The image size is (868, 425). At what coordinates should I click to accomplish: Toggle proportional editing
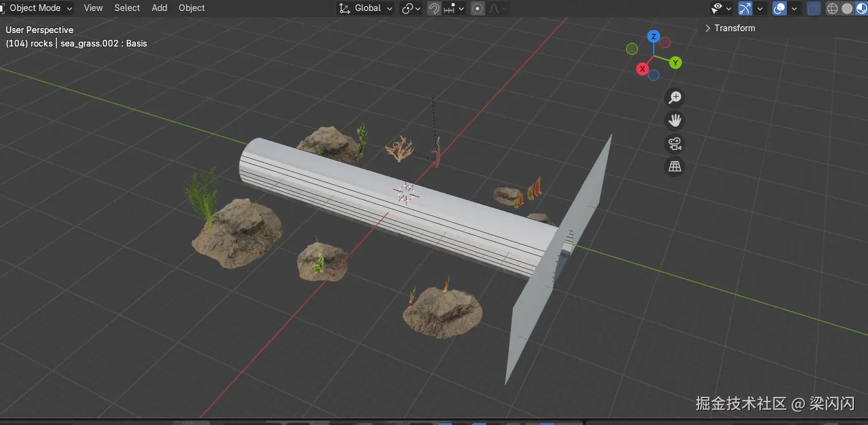coord(478,8)
